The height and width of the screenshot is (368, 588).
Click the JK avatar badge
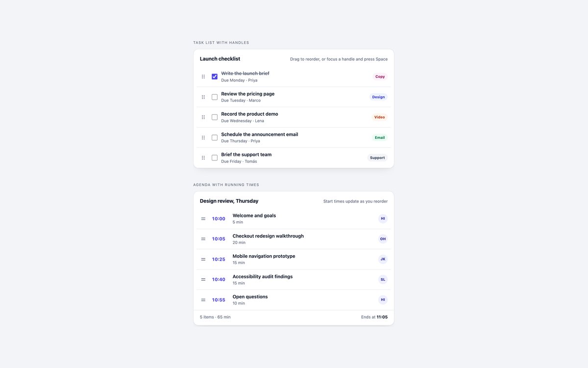[383, 259]
